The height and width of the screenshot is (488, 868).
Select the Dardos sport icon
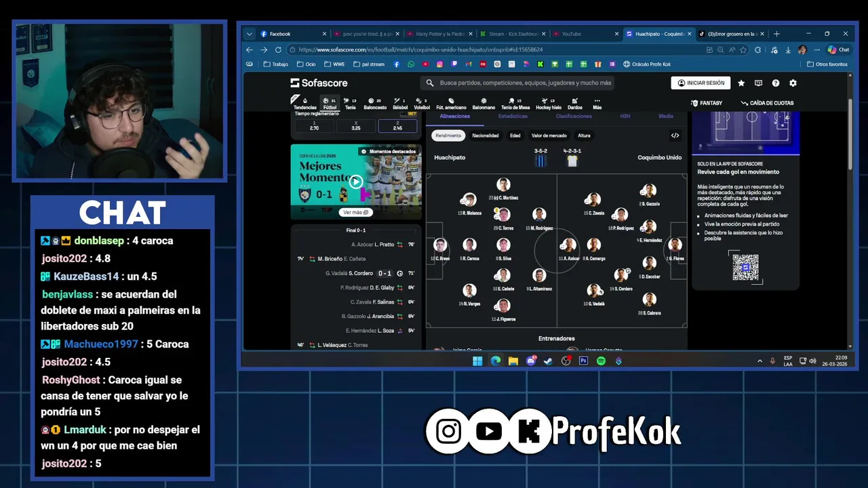575,104
